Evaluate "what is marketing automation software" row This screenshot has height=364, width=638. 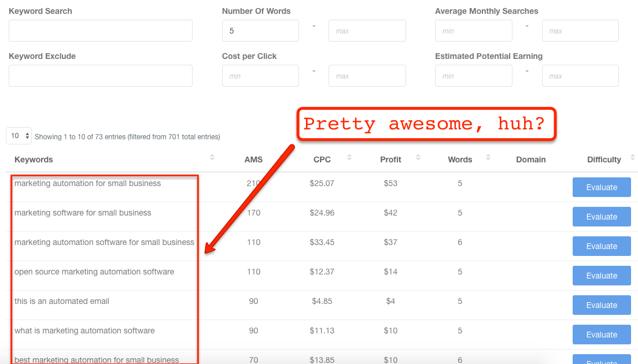point(602,335)
